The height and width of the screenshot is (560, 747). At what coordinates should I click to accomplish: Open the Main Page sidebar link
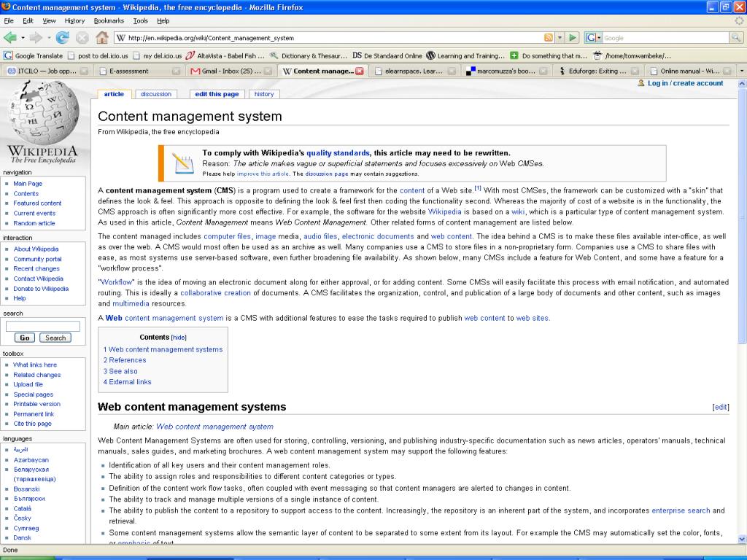pos(28,184)
